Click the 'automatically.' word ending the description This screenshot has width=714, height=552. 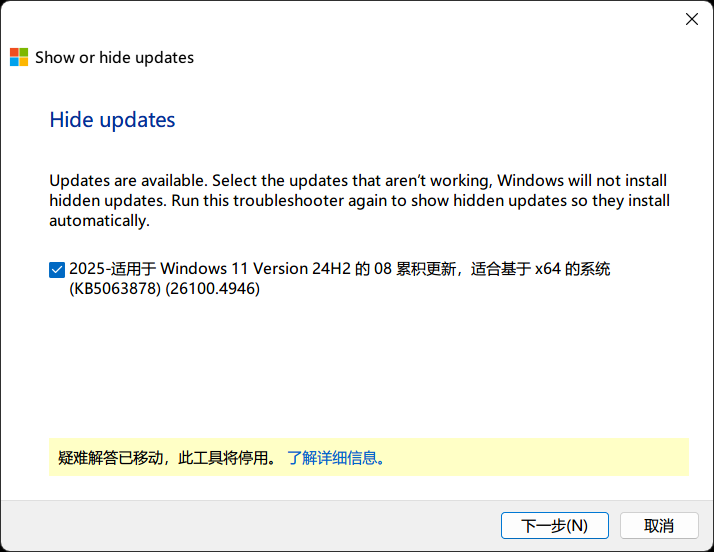(99, 221)
